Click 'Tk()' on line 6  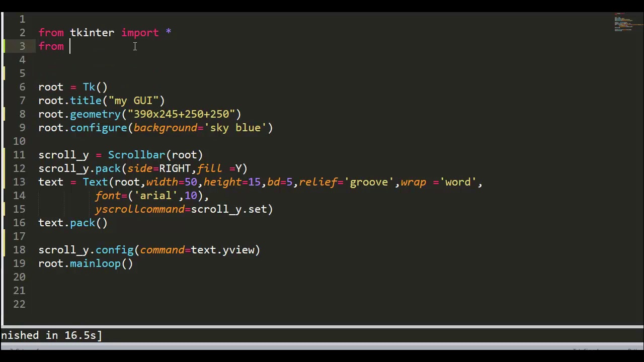(95, 87)
